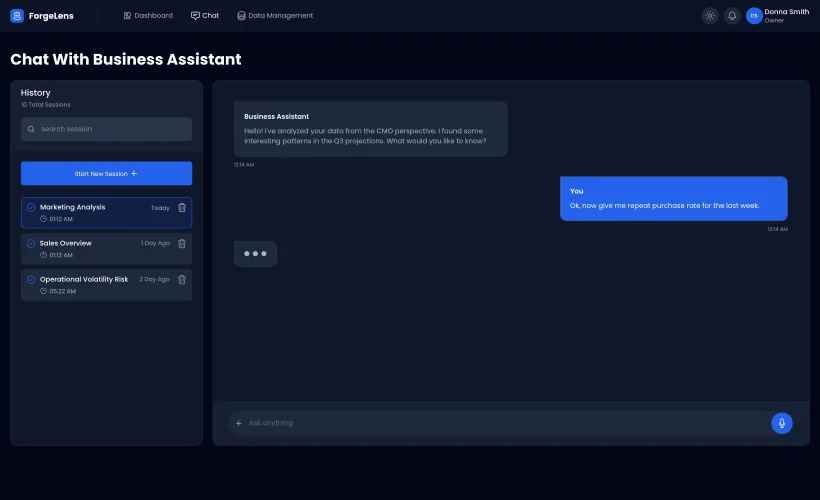Delete the Operational Volatility Risk session
Viewport: 820px width, 500px height.
pos(181,280)
